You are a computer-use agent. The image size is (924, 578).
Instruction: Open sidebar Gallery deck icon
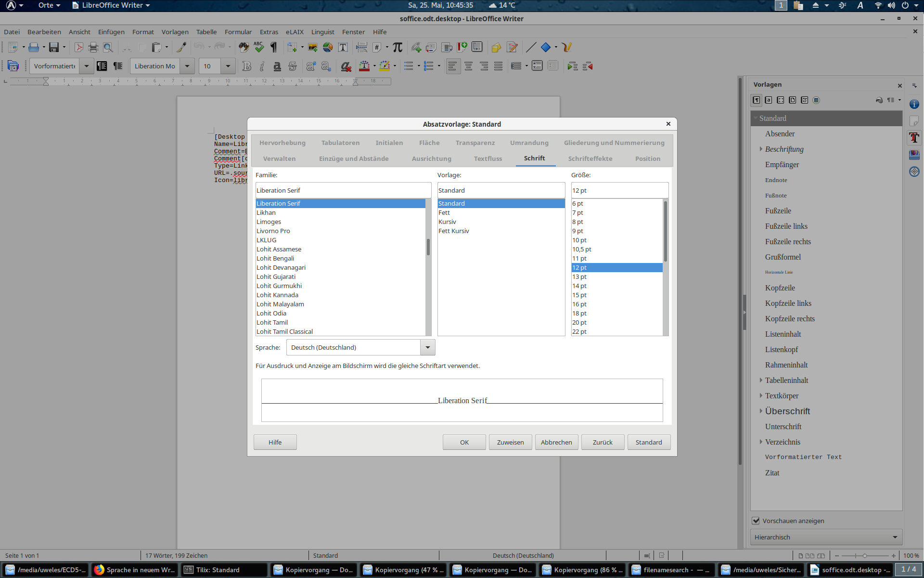(914, 155)
